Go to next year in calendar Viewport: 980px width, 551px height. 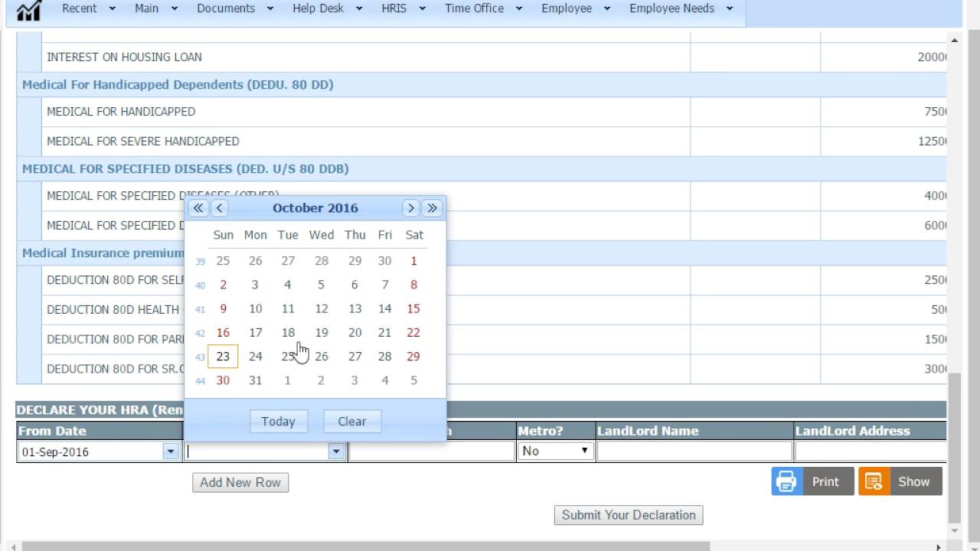(432, 208)
